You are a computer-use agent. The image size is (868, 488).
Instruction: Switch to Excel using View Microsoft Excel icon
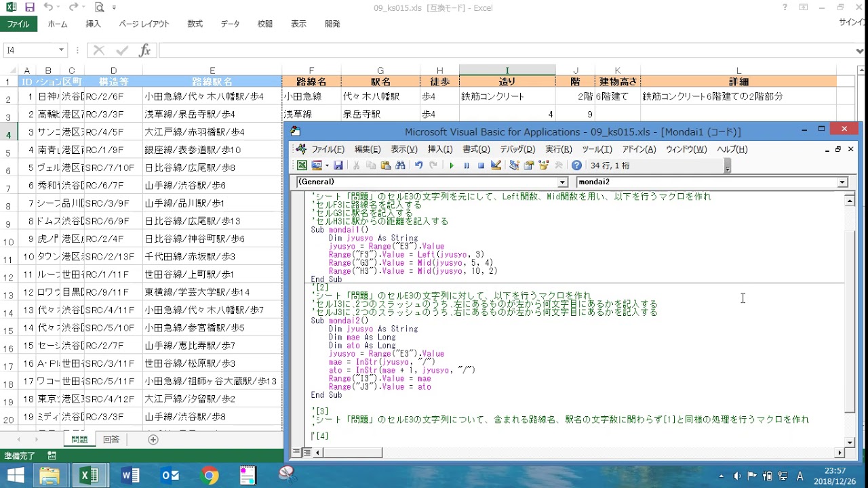(x=302, y=165)
